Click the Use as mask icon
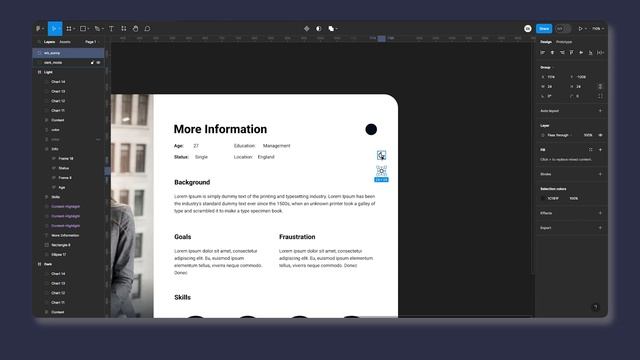 pos(319,29)
